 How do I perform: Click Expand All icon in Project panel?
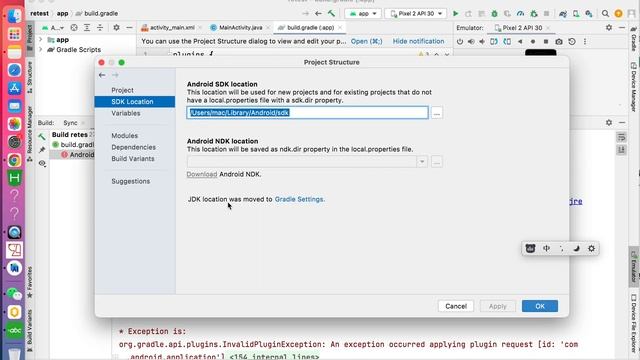(87, 28)
